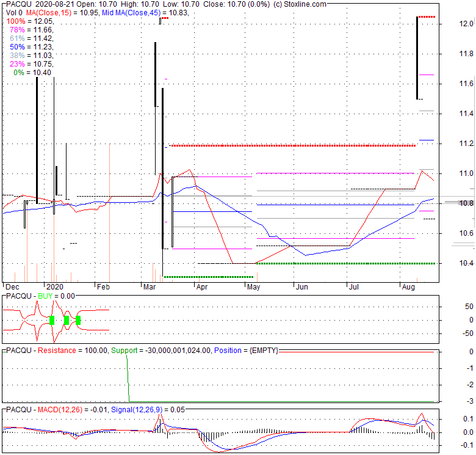
Task: Select the '0% = 10.40' Fibonacci label
Action: click(x=32, y=73)
